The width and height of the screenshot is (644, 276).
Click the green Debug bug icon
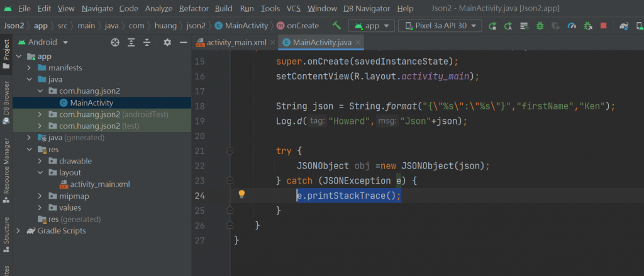[540, 26]
